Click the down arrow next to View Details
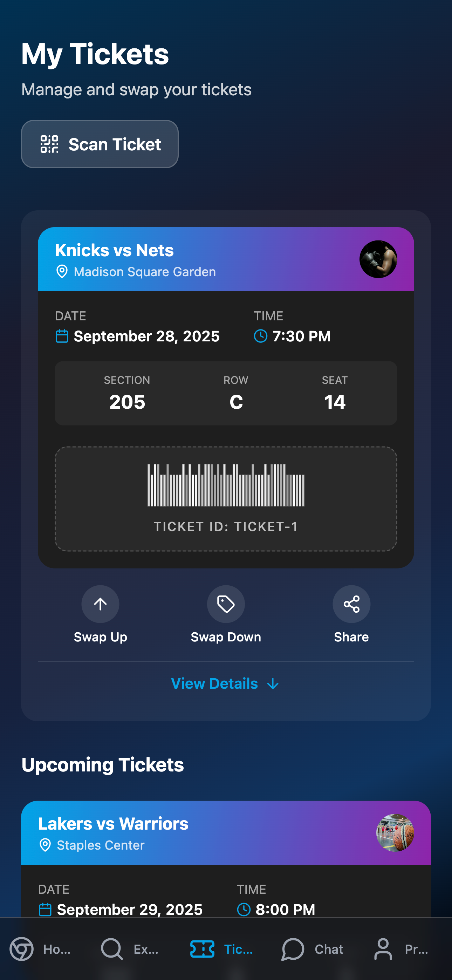Image resolution: width=452 pixels, height=980 pixels. [273, 684]
